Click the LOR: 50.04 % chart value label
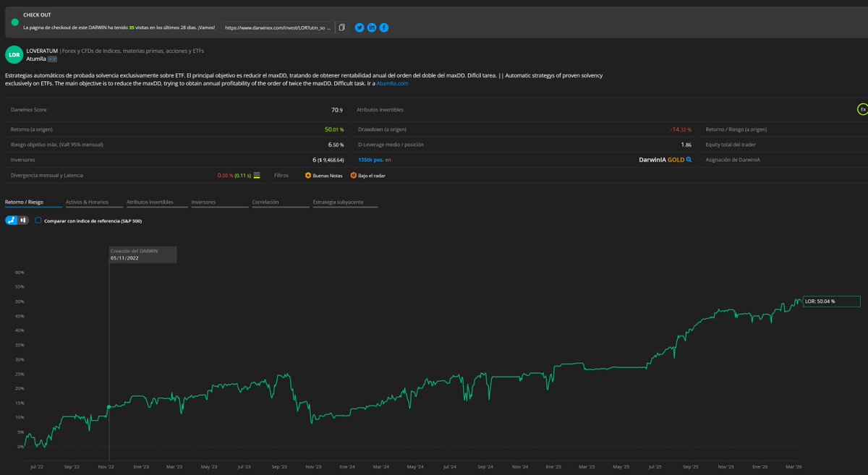The image size is (868, 475). pyautogui.click(x=831, y=301)
